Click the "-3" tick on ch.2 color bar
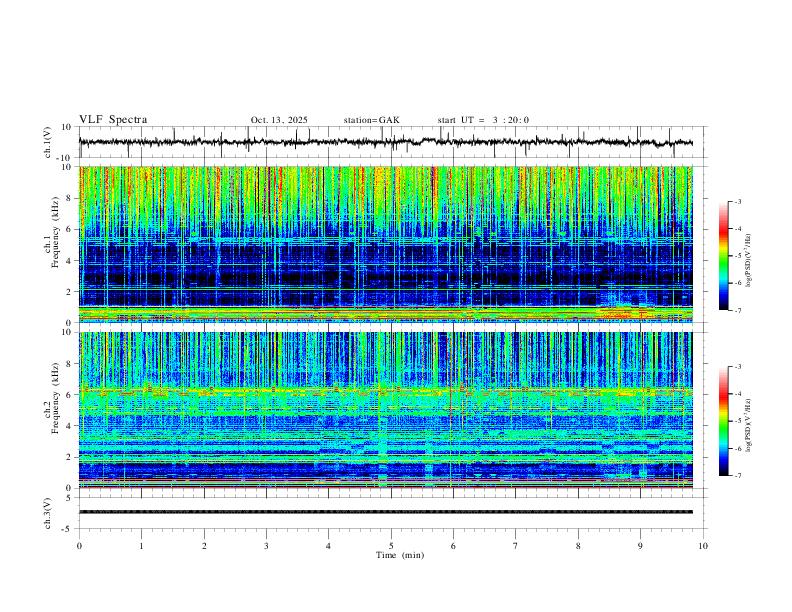Image resolution: width=792 pixels, height=612 pixels. (x=738, y=367)
